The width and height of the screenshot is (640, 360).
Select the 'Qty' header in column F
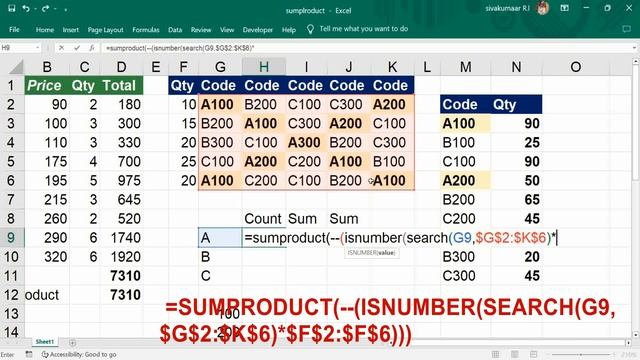183,85
